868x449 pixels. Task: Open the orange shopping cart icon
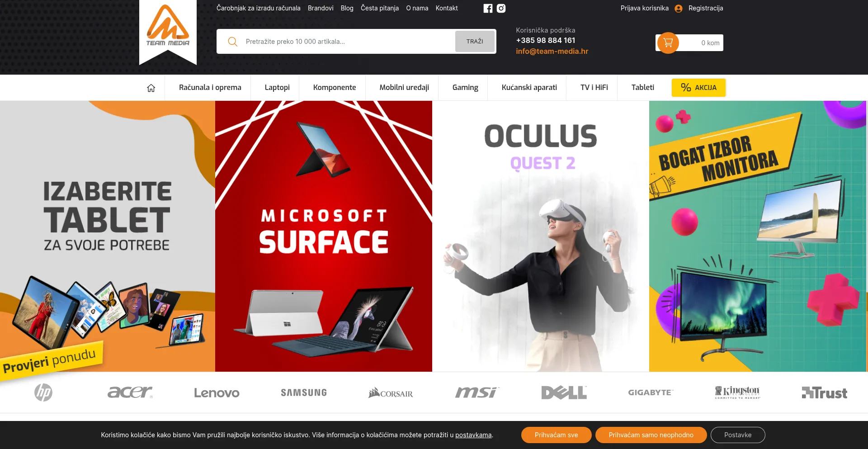(668, 43)
